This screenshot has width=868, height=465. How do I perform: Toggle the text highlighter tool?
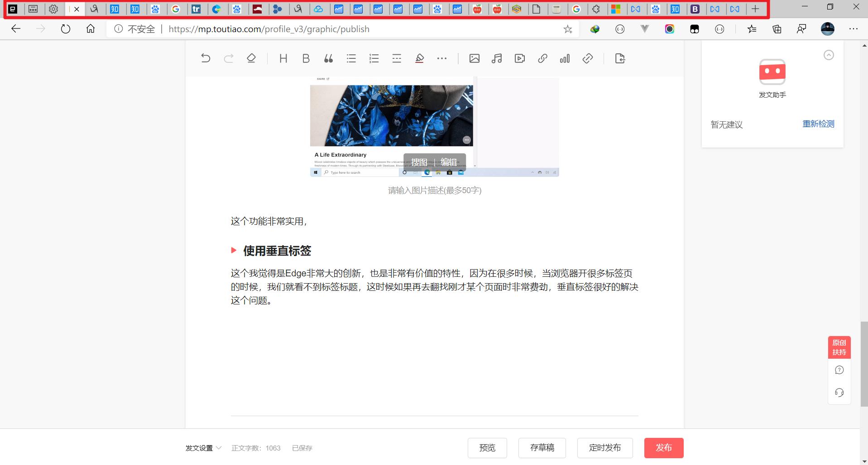coord(419,58)
